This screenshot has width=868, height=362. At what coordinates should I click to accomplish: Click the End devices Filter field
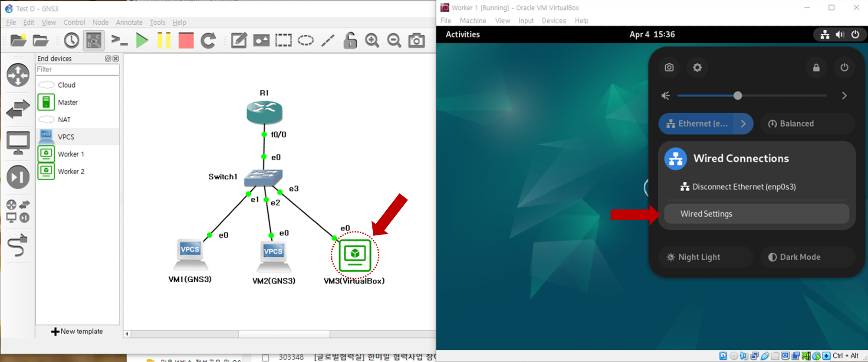[77, 69]
